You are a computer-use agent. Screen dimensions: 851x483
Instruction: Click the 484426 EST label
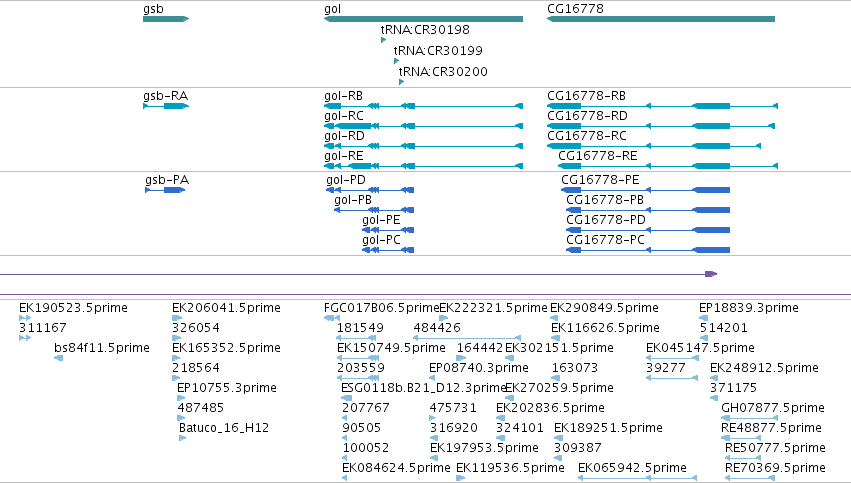click(x=437, y=328)
